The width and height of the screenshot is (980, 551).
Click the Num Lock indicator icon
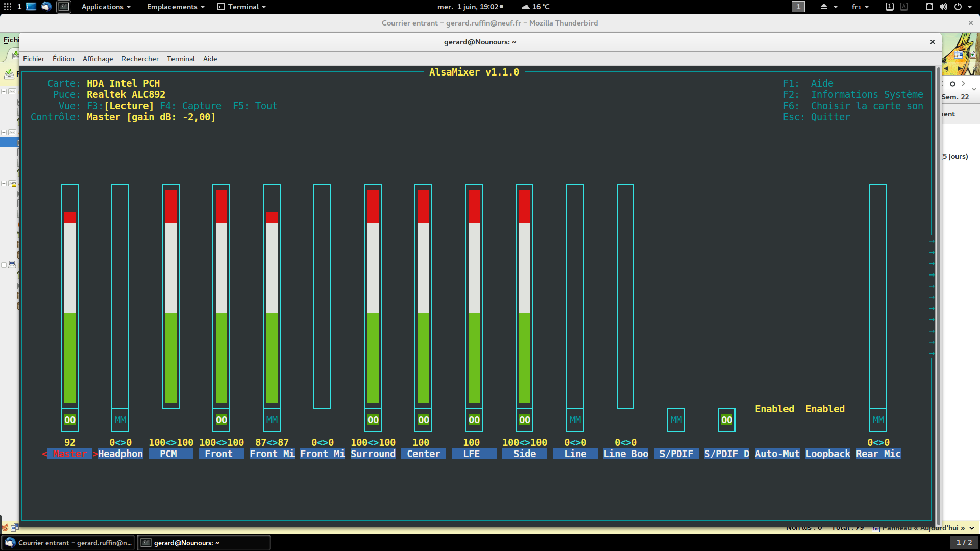coord(889,7)
